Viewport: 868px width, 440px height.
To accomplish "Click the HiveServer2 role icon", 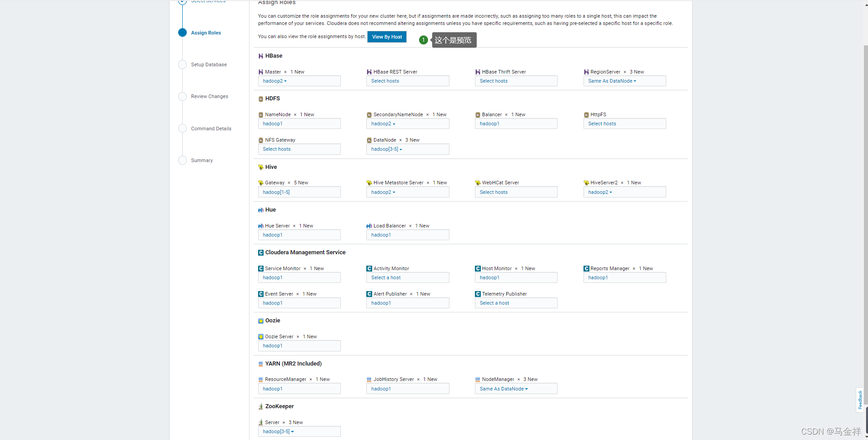I will (x=586, y=183).
